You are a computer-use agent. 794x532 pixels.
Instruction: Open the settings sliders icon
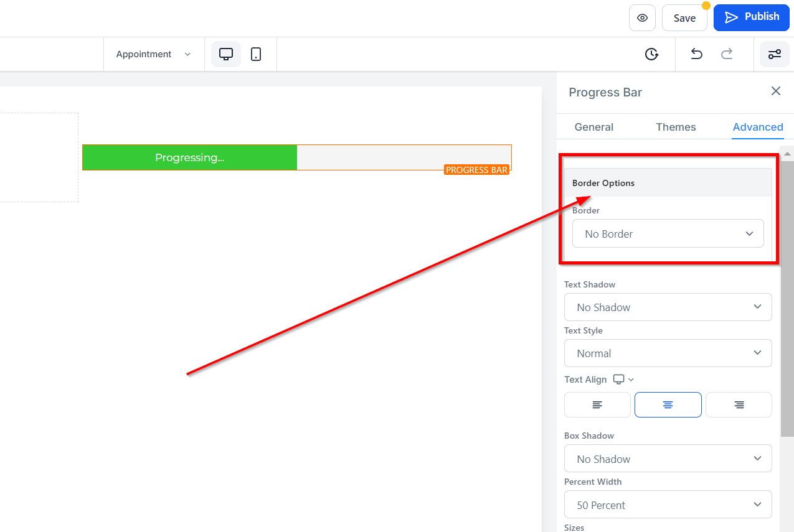tap(775, 54)
